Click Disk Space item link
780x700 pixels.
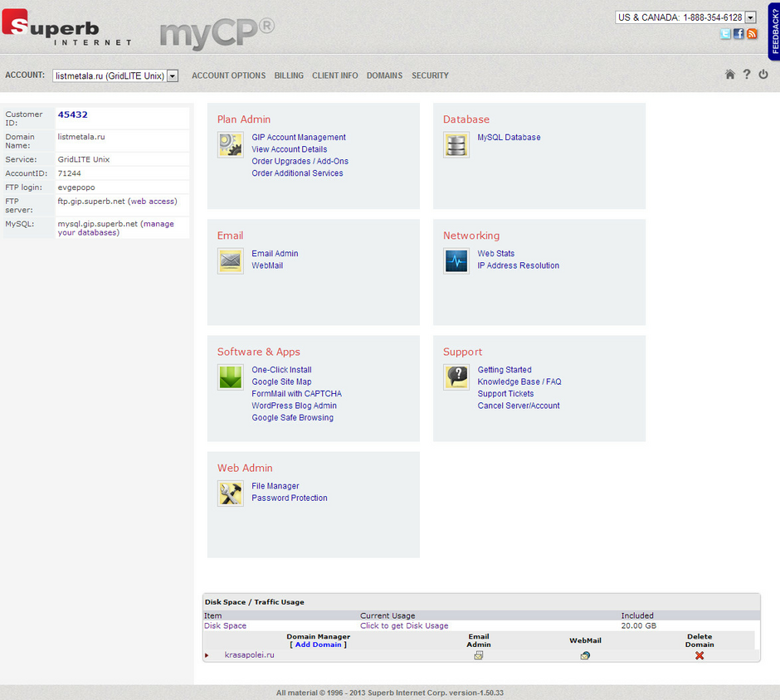click(226, 625)
